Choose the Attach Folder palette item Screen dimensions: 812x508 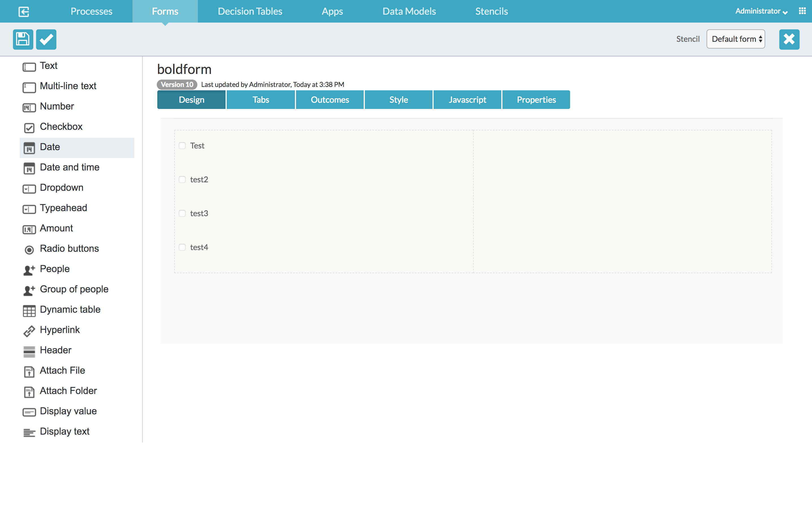[x=77, y=391]
